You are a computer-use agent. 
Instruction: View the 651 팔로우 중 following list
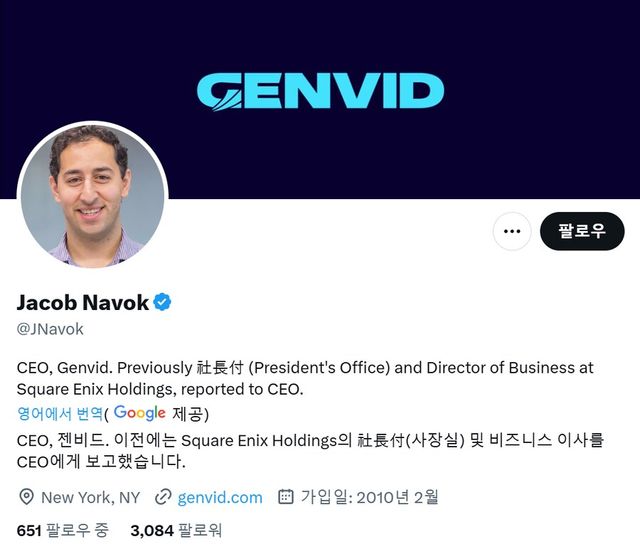[63, 530]
